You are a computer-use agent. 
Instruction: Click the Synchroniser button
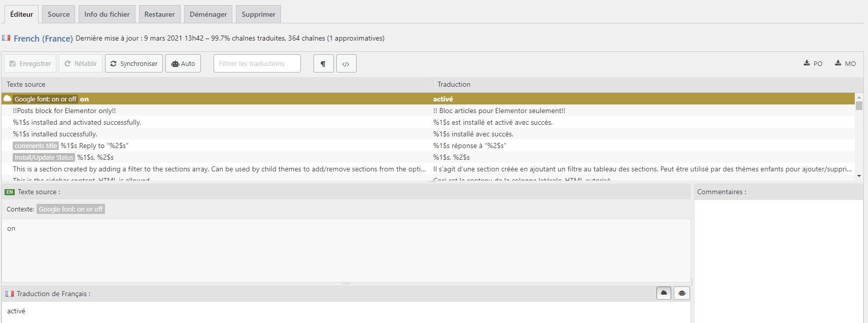[134, 64]
